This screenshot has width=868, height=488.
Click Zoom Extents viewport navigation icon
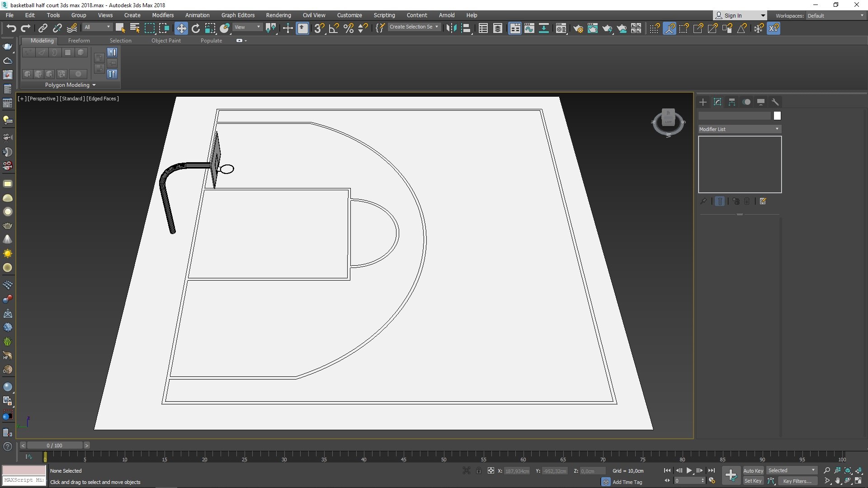pyautogui.click(x=848, y=470)
